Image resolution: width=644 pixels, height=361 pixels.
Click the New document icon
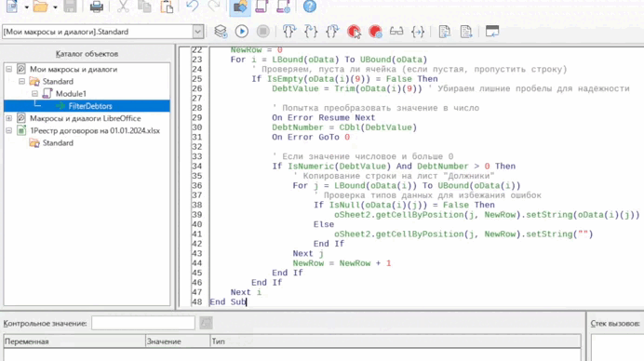[12, 7]
